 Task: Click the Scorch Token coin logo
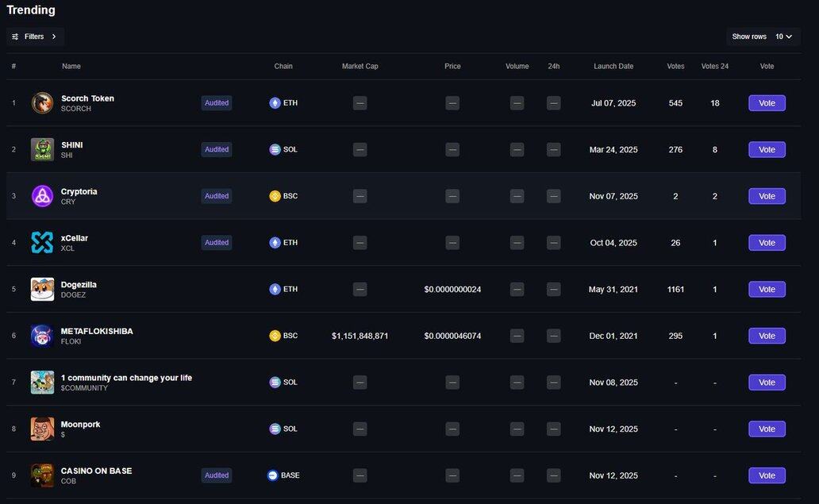(42, 103)
